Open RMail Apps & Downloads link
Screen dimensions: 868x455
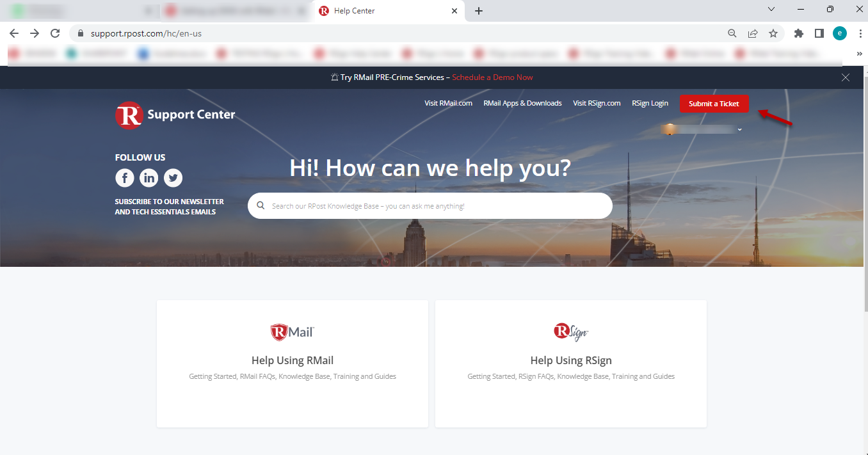(x=522, y=103)
